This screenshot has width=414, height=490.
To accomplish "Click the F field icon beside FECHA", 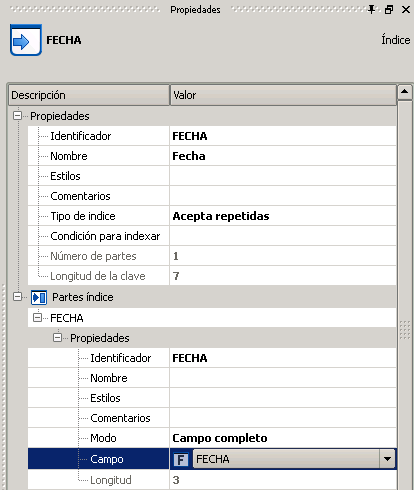I will pos(181,460).
